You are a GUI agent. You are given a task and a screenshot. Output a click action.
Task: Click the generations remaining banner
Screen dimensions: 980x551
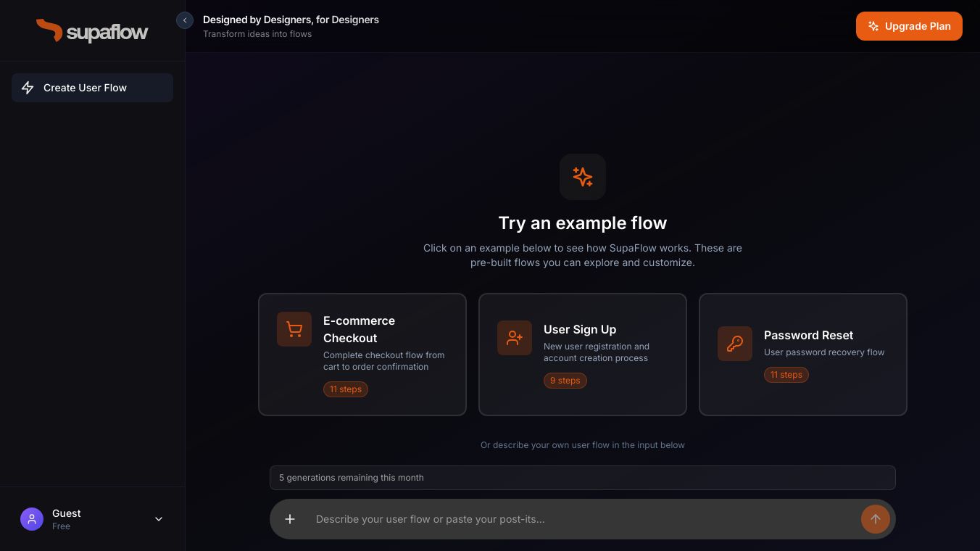click(583, 478)
